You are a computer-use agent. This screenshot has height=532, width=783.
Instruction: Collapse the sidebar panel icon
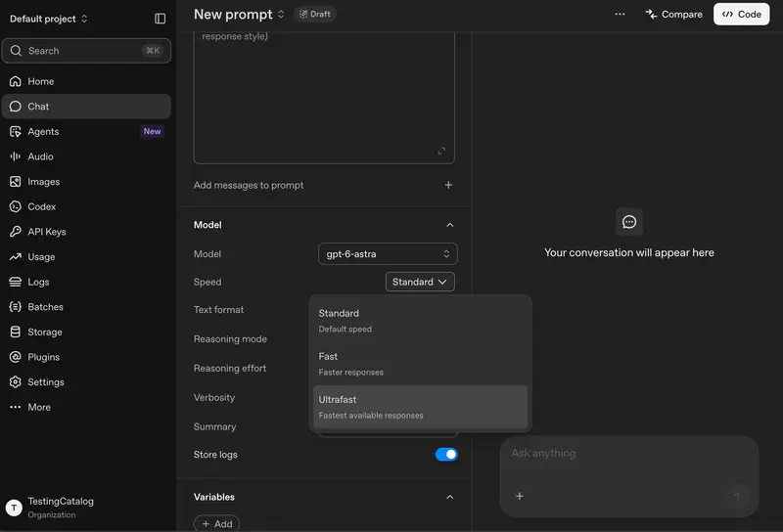click(160, 19)
